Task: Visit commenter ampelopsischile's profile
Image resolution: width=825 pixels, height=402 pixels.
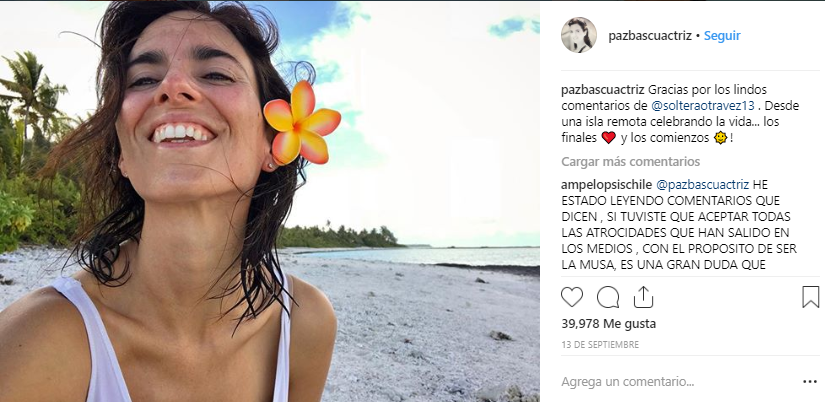Action: tap(604, 185)
